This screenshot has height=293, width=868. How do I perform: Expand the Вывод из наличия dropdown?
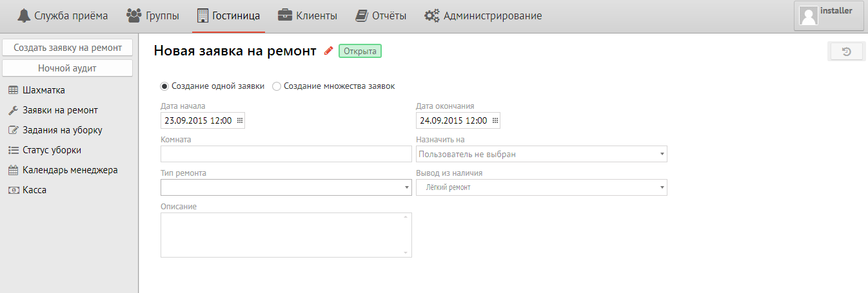[x=662, y=187]
